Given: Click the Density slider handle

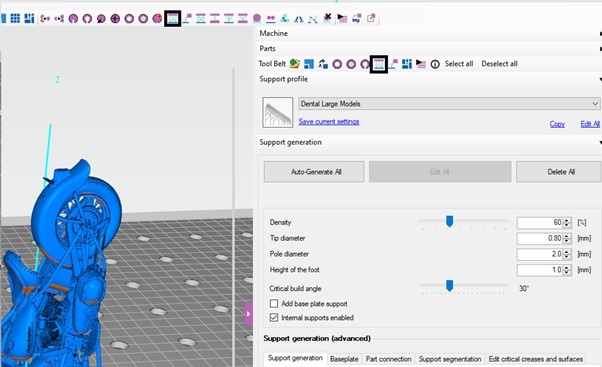Looking at the screenshot, I should pyautogui.click(x=450, y=221).
